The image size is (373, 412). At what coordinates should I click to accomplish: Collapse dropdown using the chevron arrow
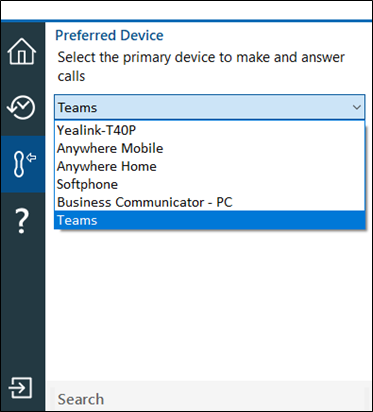[357, 107]
